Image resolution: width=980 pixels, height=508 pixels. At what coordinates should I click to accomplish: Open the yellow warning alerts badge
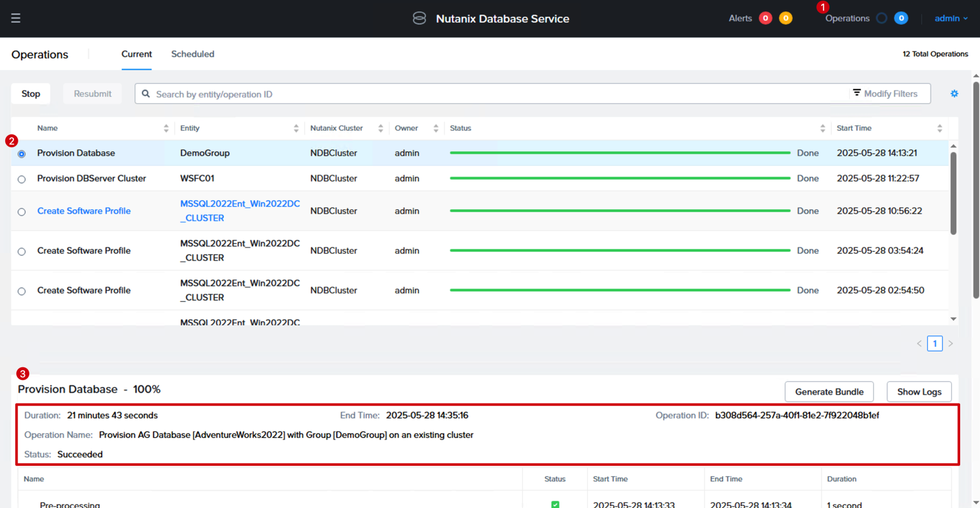click(x=786, y=18)
